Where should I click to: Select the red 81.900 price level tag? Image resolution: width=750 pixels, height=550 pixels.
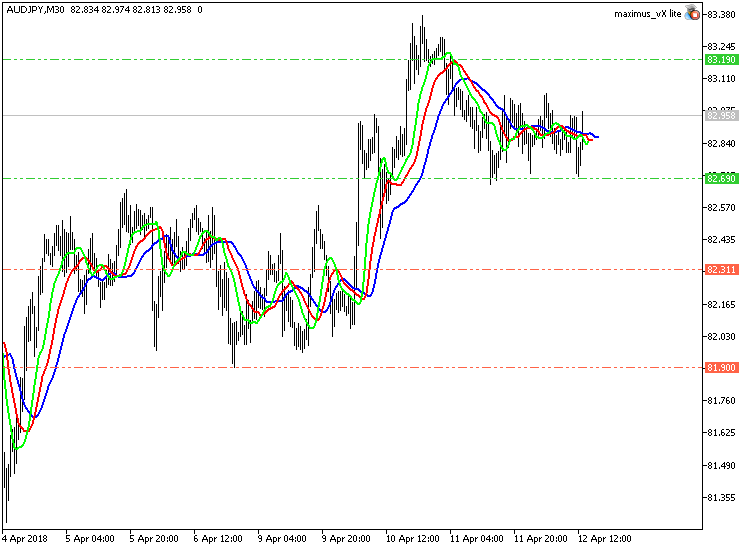point(721,368)
